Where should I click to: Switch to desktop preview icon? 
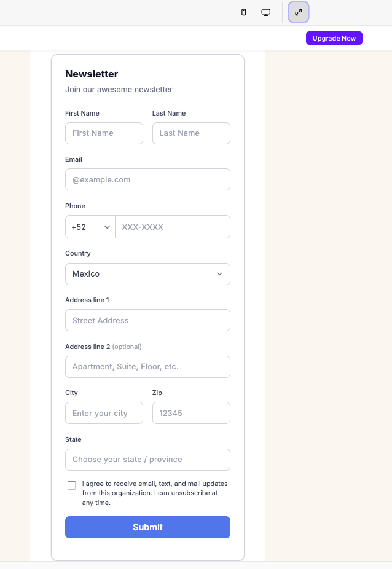[265, 12]
